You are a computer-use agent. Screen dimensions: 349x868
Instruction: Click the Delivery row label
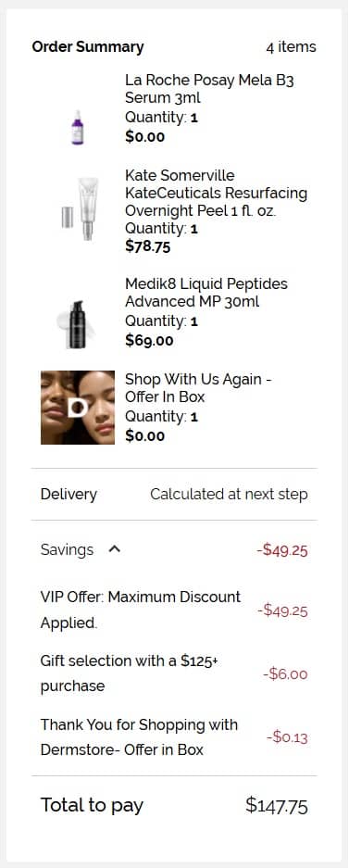[69, 495]
